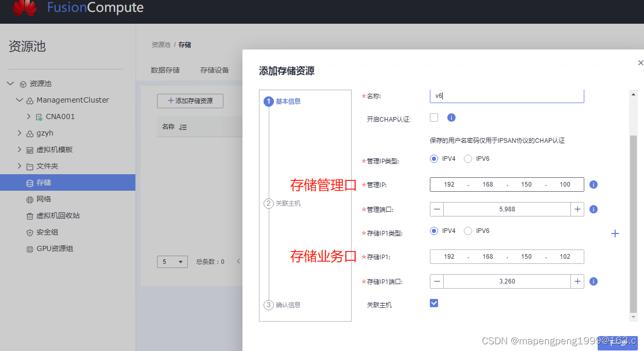Click the 网络 globe icon
The image size is (644, 351).
coord(30,199)
